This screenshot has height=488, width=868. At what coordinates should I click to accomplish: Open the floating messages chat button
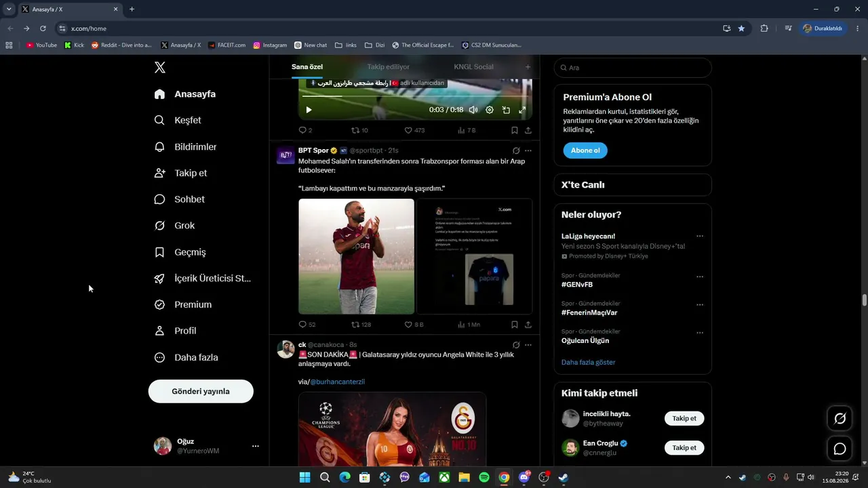(840, 449)
